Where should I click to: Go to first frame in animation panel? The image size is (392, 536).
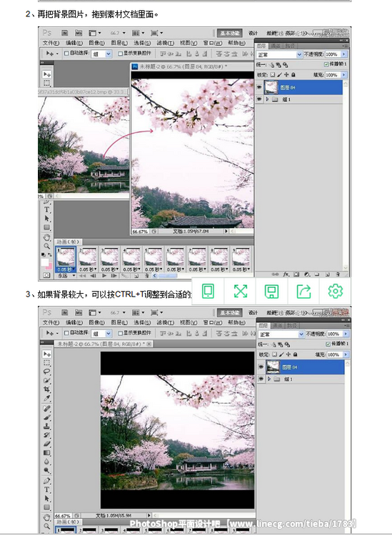coord(82,275)
